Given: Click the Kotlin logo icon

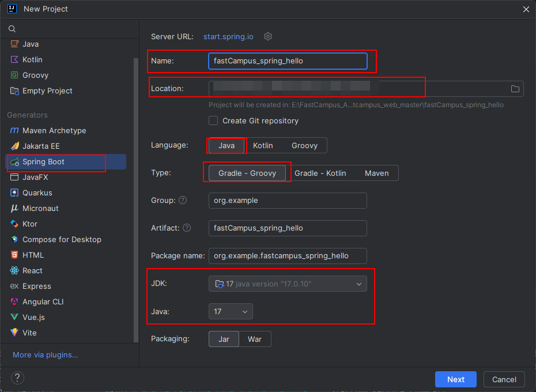Looking at the screenshot, I should click(x=14, y=59).
